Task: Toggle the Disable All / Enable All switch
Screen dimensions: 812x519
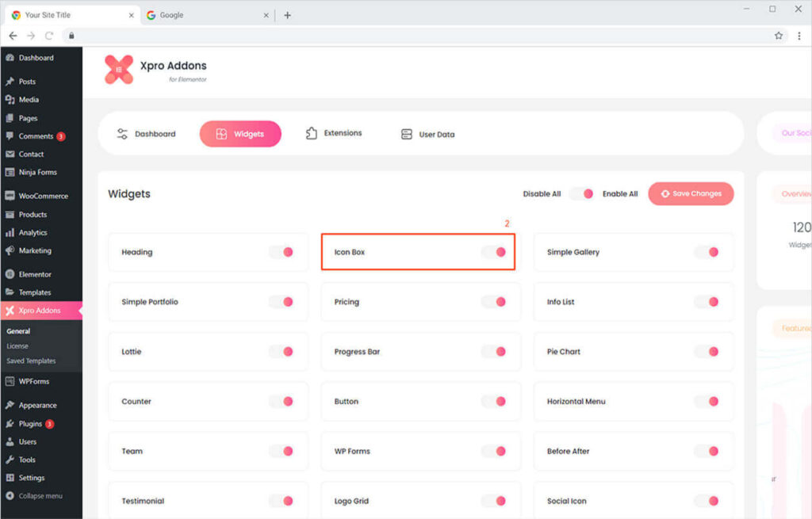Action: coord(581,193)
